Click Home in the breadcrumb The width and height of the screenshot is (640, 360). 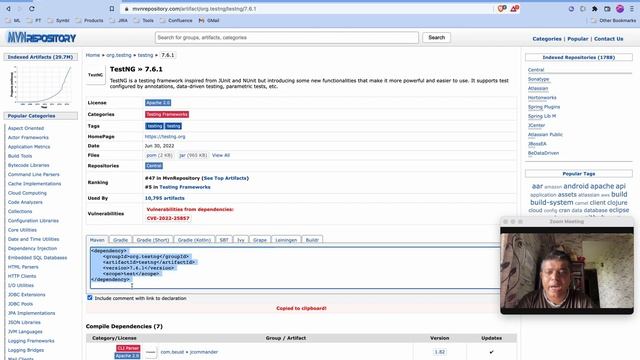click(x=93, y=55)
